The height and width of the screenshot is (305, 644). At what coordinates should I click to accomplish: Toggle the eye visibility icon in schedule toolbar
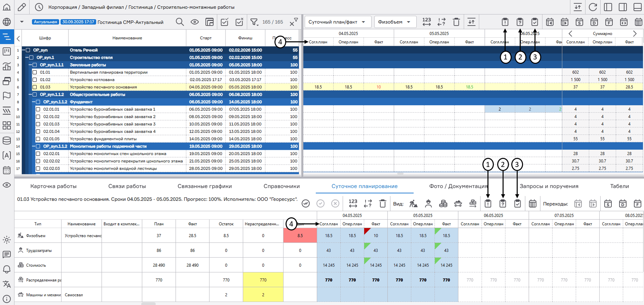[x=195, y=22]
